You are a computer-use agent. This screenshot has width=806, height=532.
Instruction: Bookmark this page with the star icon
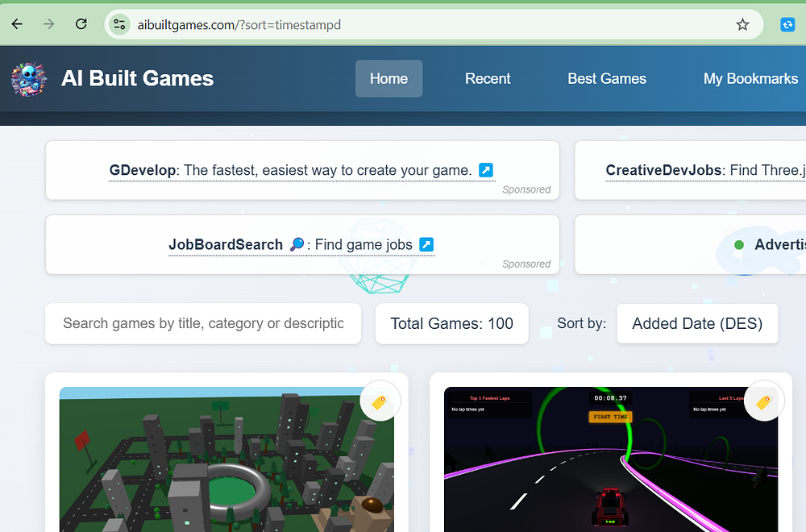[x=742, y=24]
